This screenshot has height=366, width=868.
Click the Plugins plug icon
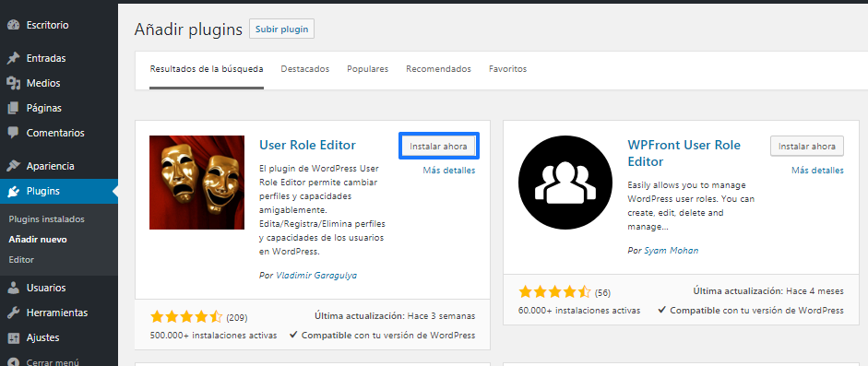tap(13, 191)
